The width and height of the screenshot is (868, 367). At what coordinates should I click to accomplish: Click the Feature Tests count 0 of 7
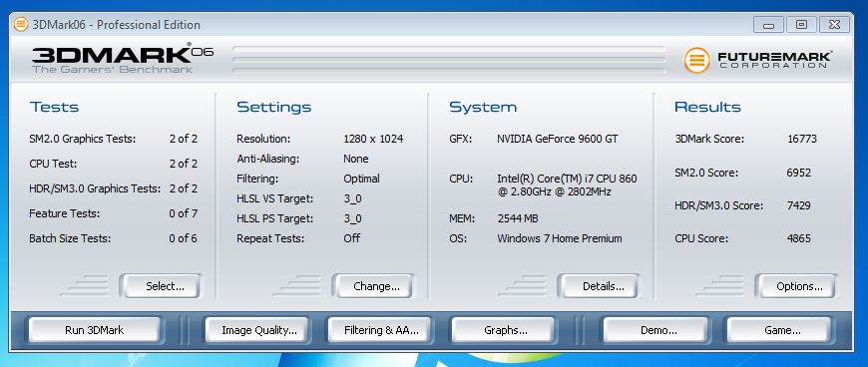pos(184,213)
